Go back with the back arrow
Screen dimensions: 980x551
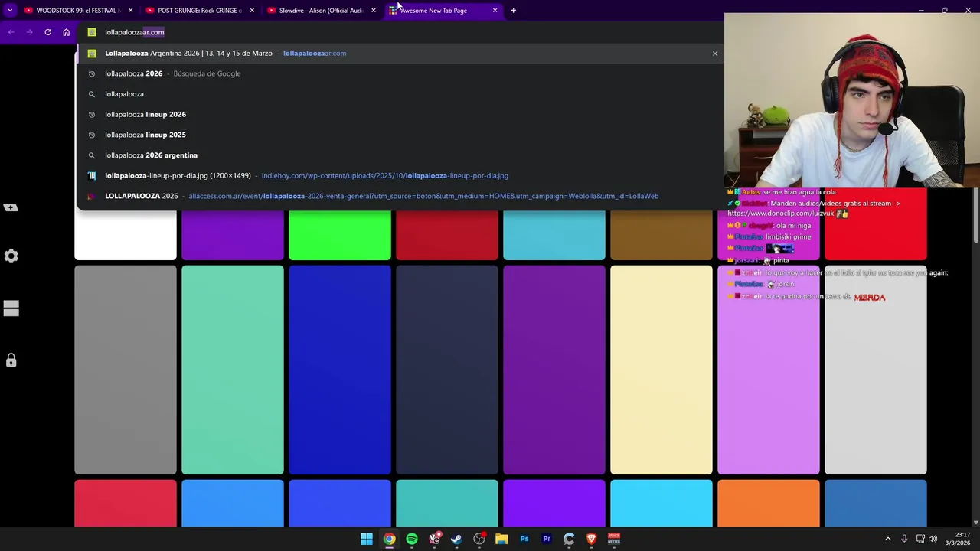pyautogui.click(x=11, y=32)
